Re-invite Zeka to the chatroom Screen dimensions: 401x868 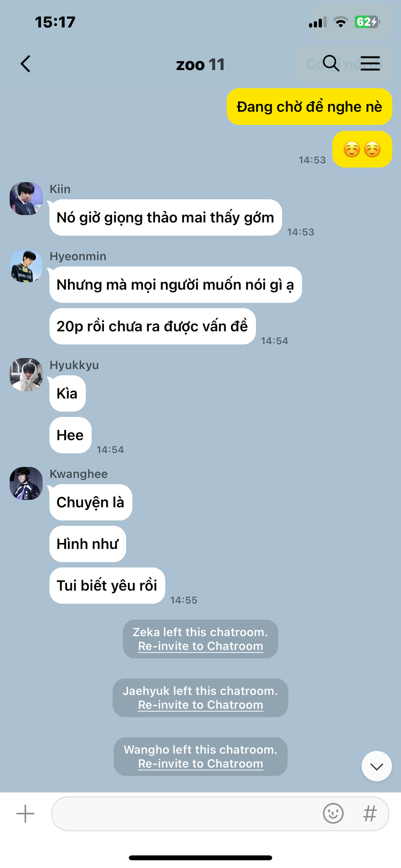(x=200, y=646)
